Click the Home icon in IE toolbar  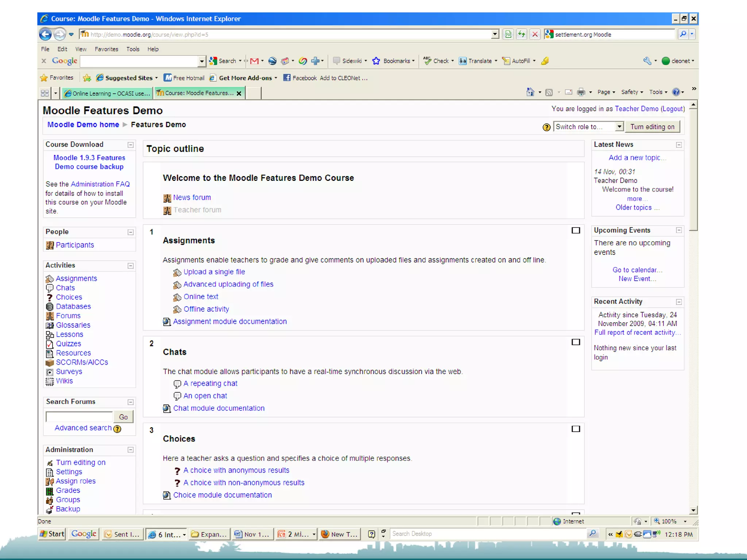tap(530, 92)
